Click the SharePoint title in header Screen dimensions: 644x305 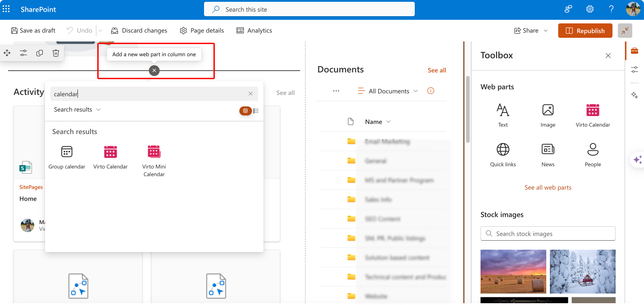[38, 9]
